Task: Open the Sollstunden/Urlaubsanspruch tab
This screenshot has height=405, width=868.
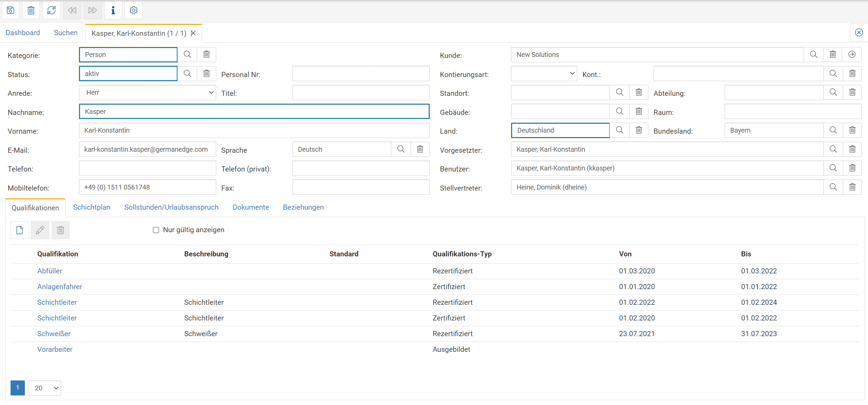Action: (171, 207)
